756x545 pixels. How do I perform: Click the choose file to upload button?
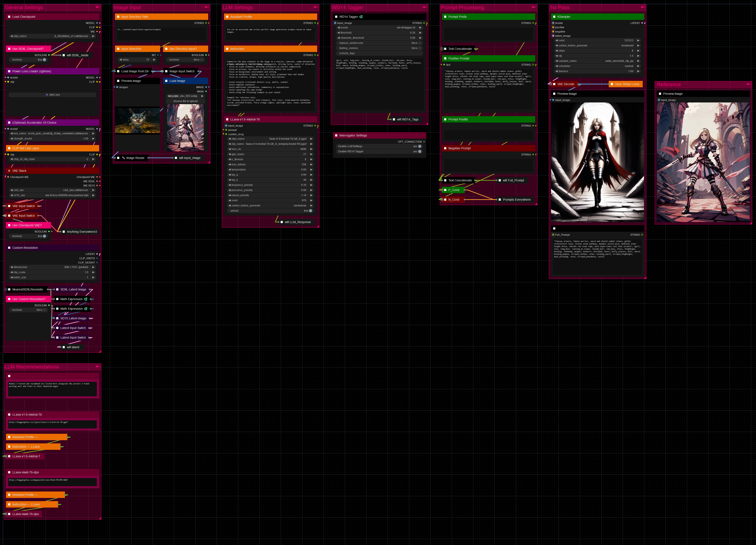click(x=185, y=101)
